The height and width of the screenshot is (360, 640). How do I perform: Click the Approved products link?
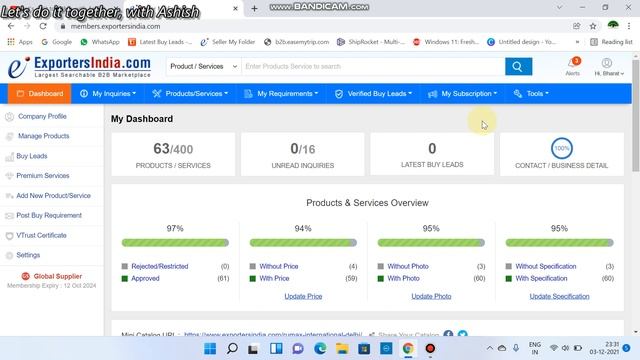click(145, 278)
